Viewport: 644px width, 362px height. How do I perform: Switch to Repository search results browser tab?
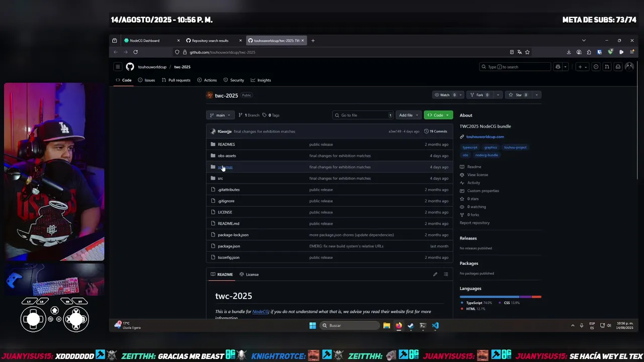click(x=213, y=41)
